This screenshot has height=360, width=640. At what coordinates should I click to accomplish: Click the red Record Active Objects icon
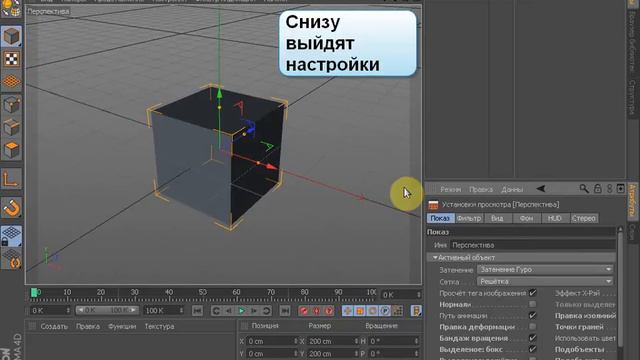[304, 311]
